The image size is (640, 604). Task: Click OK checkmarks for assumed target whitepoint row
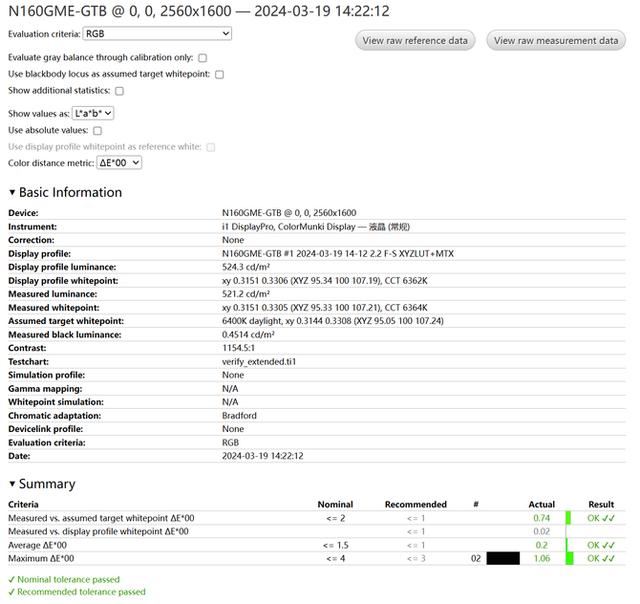pyautogui.click(x=601, y=518)
